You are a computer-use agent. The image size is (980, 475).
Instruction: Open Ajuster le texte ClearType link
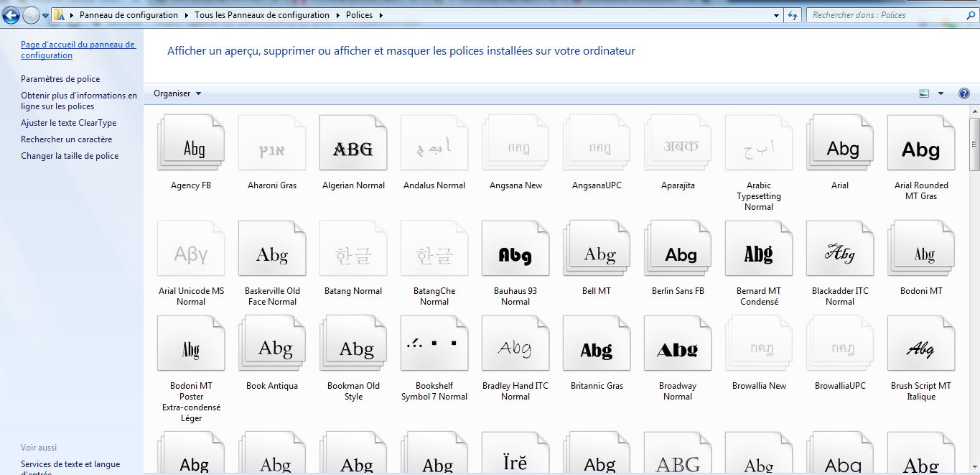click(x=68, y=123)
